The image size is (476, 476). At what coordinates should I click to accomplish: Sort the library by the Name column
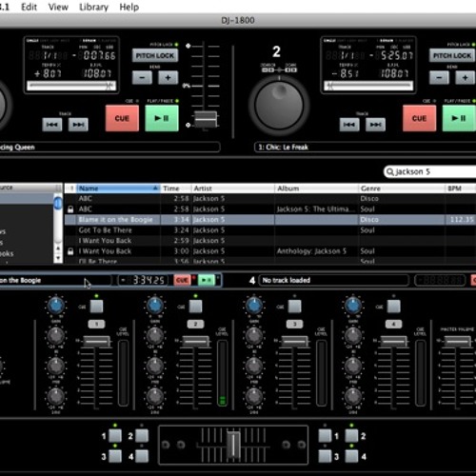[x=118, y=188]
